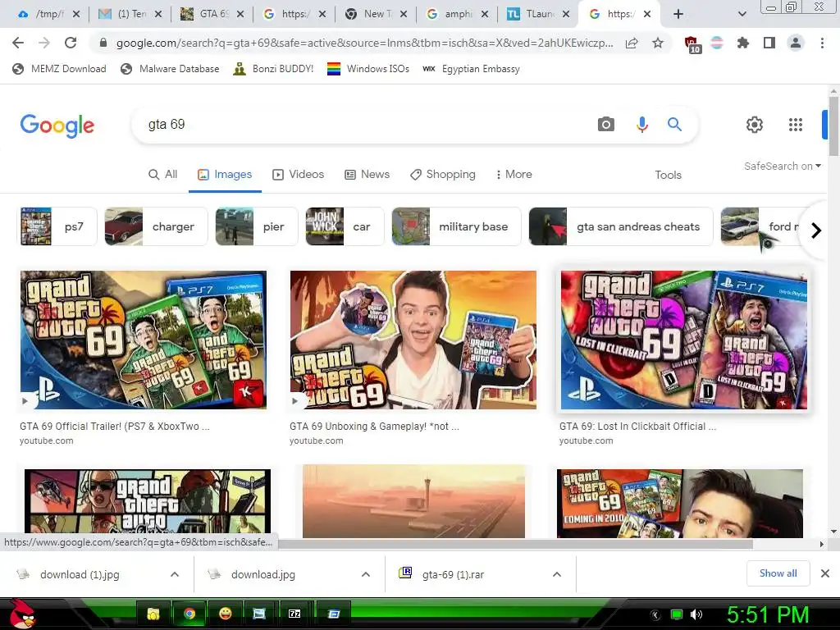Image resolution: width=840 pixels, height=630 pixels.
Task: Click the horizontal page scrollbar
Action: click(515, 545)
